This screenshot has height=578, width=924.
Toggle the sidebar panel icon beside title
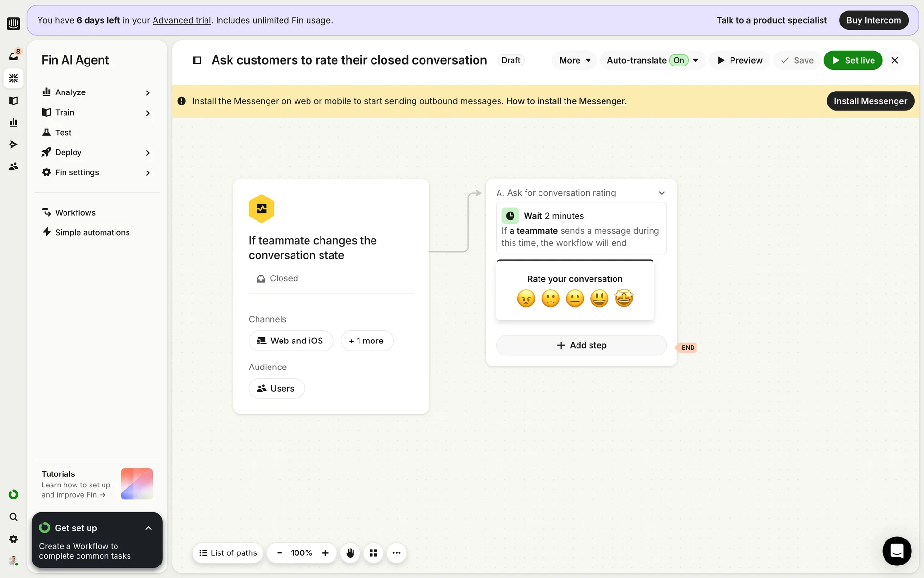(x=197, y=60)
